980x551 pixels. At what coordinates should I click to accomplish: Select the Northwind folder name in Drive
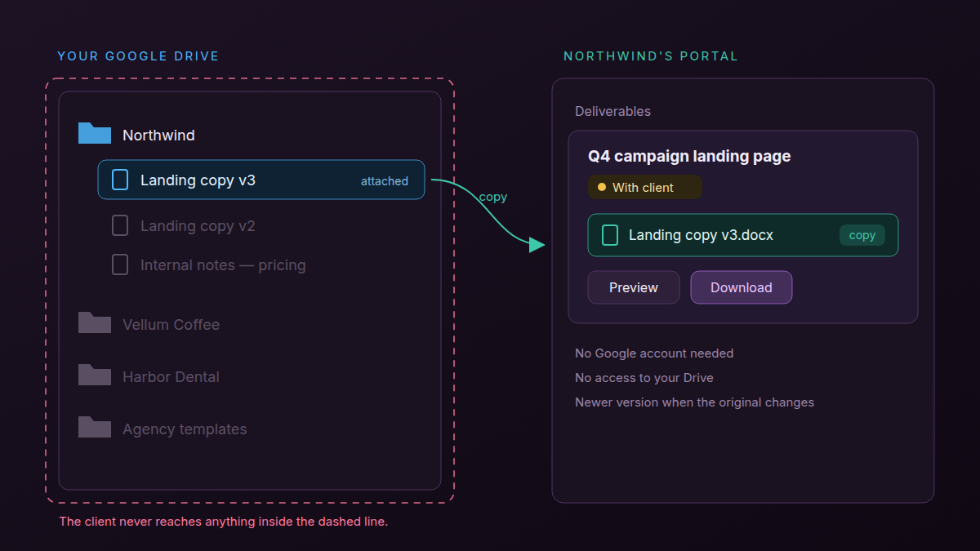pos(158,136)
